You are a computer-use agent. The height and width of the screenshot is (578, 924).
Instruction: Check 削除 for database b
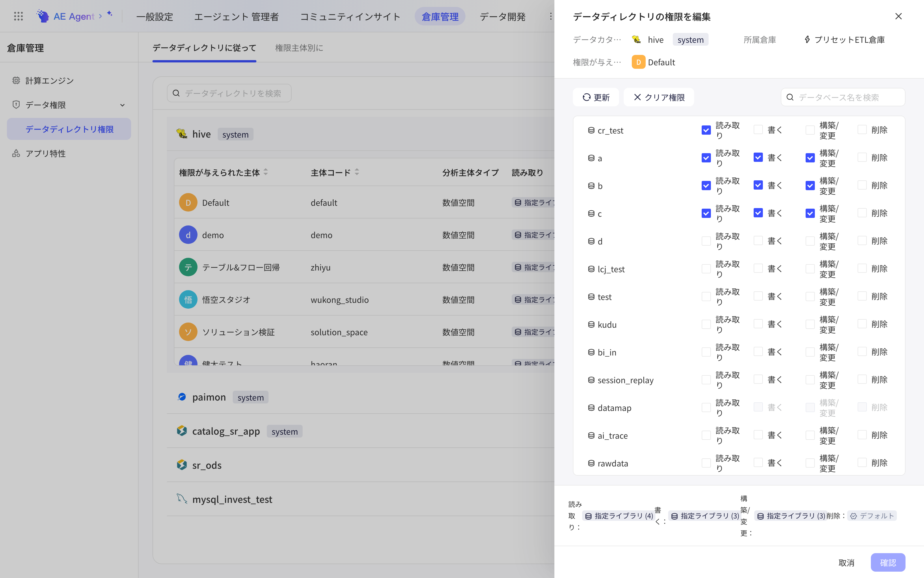coord(862,185)
